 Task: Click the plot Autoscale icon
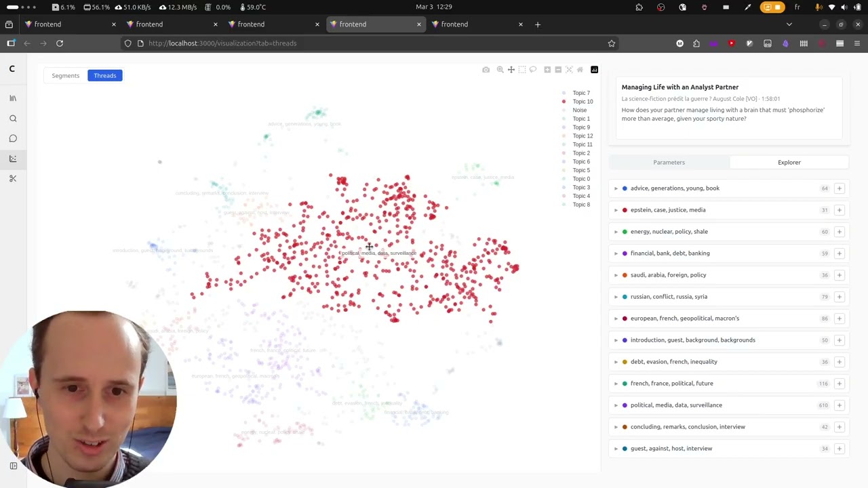pos(569,70)
